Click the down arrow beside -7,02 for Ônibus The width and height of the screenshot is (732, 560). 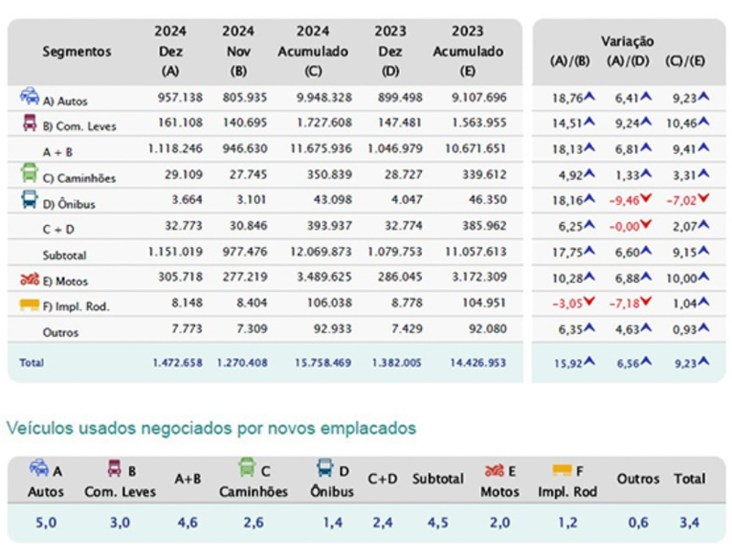pos(702,199)
